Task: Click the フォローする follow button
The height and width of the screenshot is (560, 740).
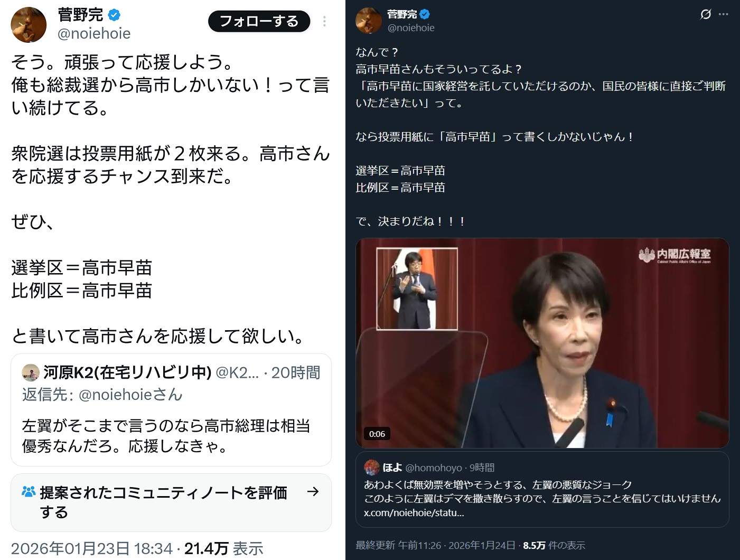Action: coord(259,21)
